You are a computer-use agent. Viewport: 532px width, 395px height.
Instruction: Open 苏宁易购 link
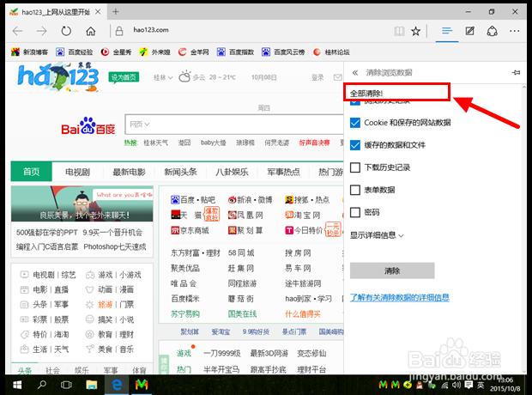pyautogui.click(x=185, y=314)
